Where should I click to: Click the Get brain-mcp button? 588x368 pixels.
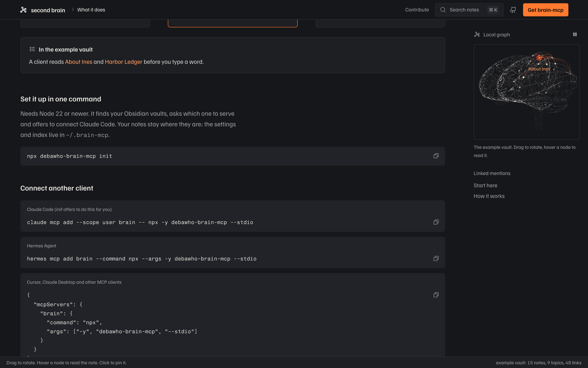click(x=546, y=10)
